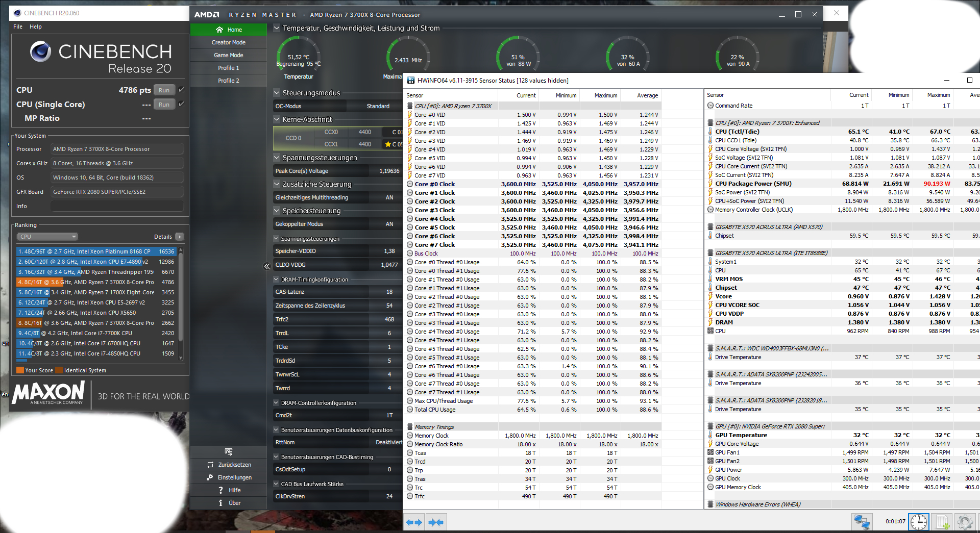Click the Memory Timings section icon
The image size is (980, 533).
pyautogui.click(x=410, y=427)
